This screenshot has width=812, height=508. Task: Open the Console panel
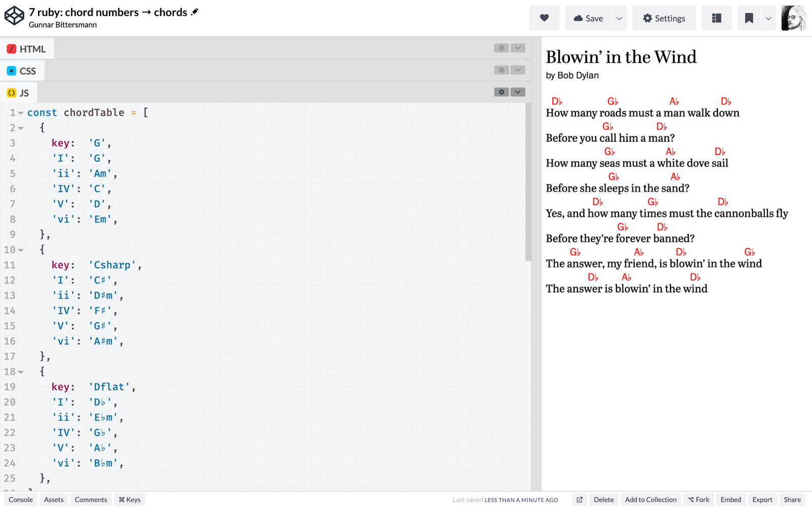coord(21,500)
